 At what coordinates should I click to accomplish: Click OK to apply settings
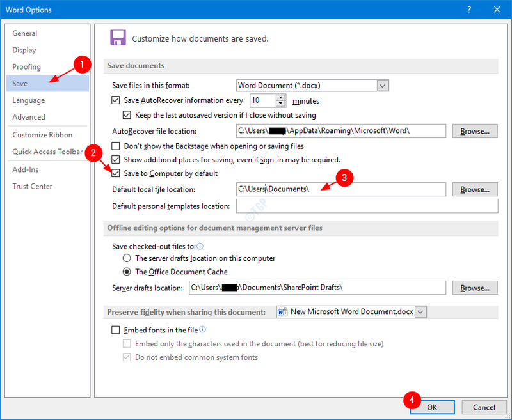(x=432, y=407)
